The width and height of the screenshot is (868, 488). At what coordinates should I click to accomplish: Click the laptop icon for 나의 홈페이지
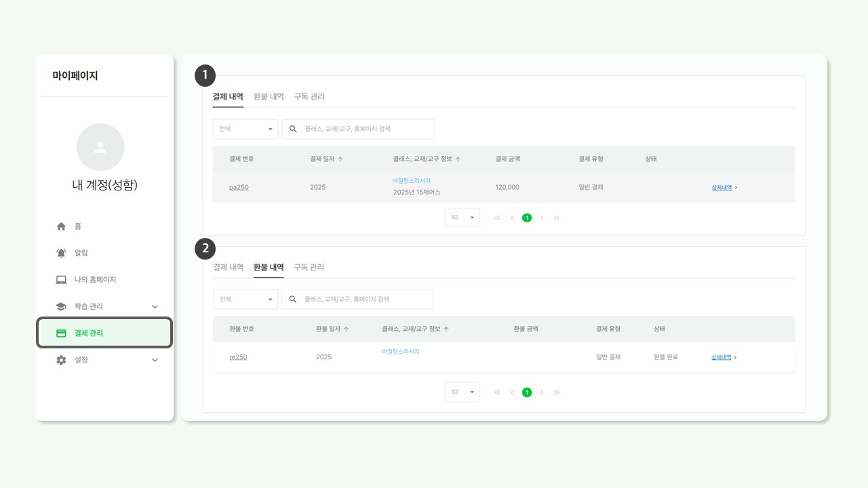[61, 280]
